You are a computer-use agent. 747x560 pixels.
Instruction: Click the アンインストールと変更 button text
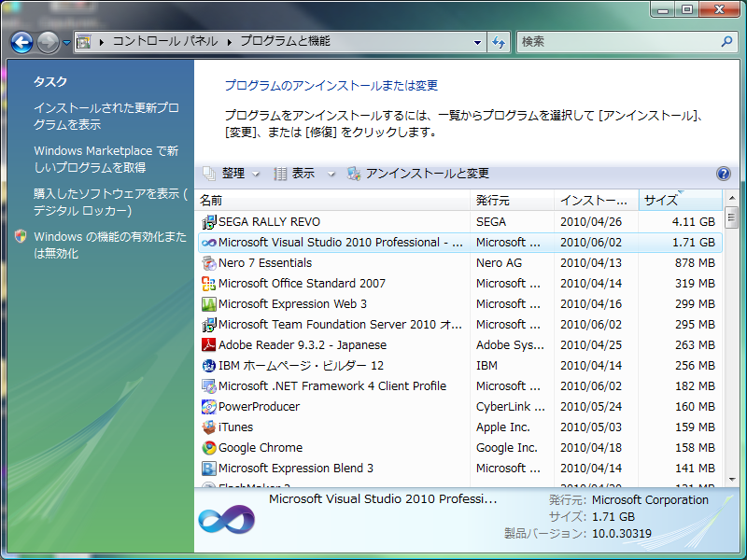(428, 174)
